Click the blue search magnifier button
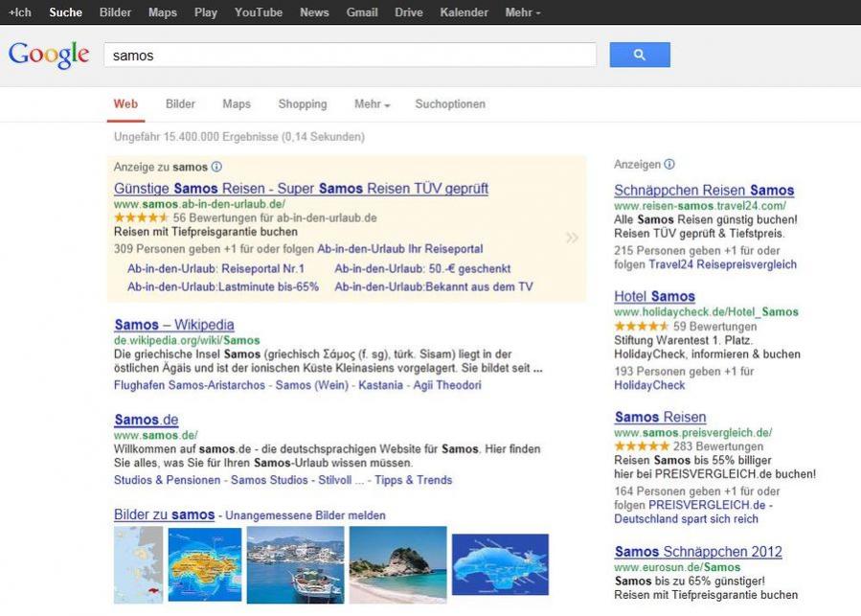861x616 pixels. [640, 55]
